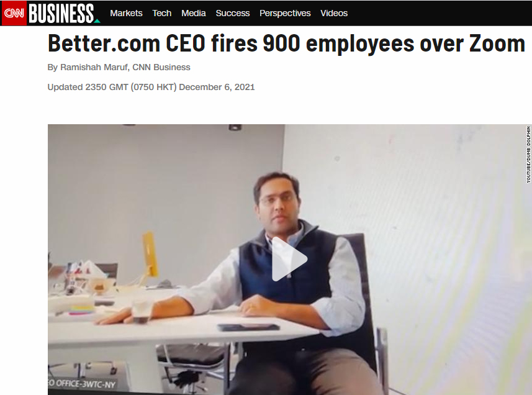Select Media in the navigation bar

(194, 13)
